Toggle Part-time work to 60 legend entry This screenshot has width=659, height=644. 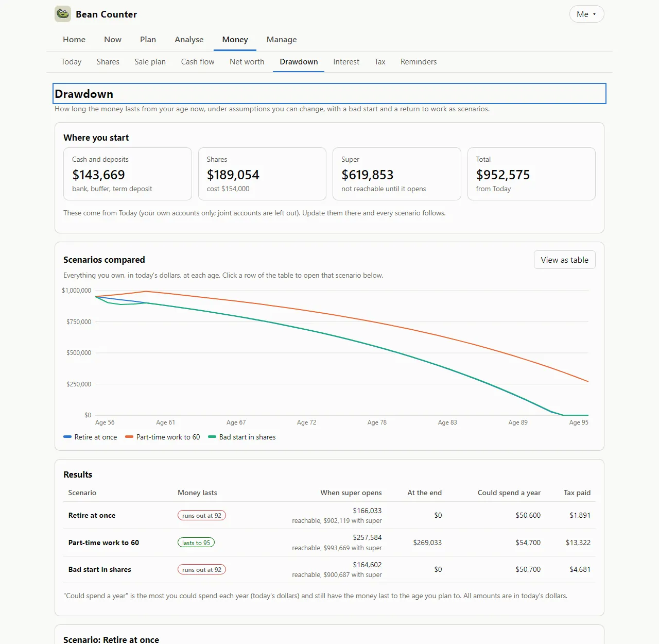tap(163, 437)
